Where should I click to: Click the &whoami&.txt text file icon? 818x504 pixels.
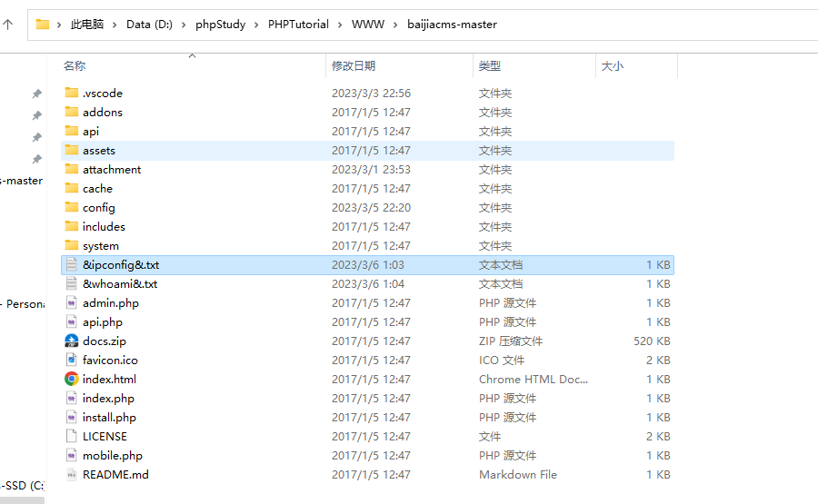click(x=72, y=283)
